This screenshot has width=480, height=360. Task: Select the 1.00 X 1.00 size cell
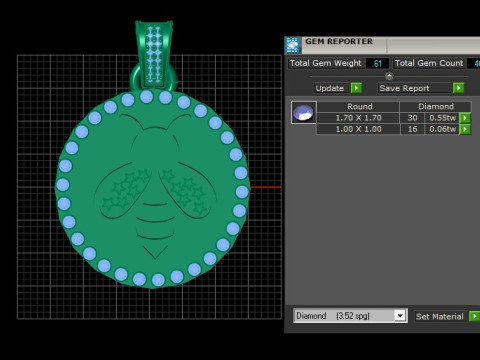(x=358, y=129)
